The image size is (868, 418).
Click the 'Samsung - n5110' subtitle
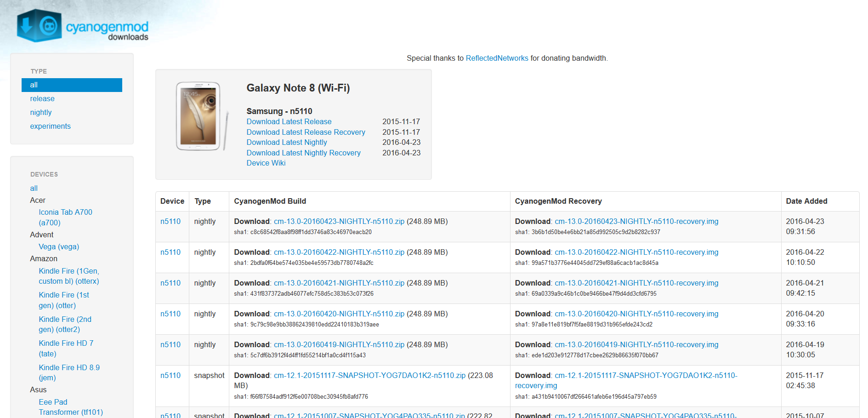[279, 111]
